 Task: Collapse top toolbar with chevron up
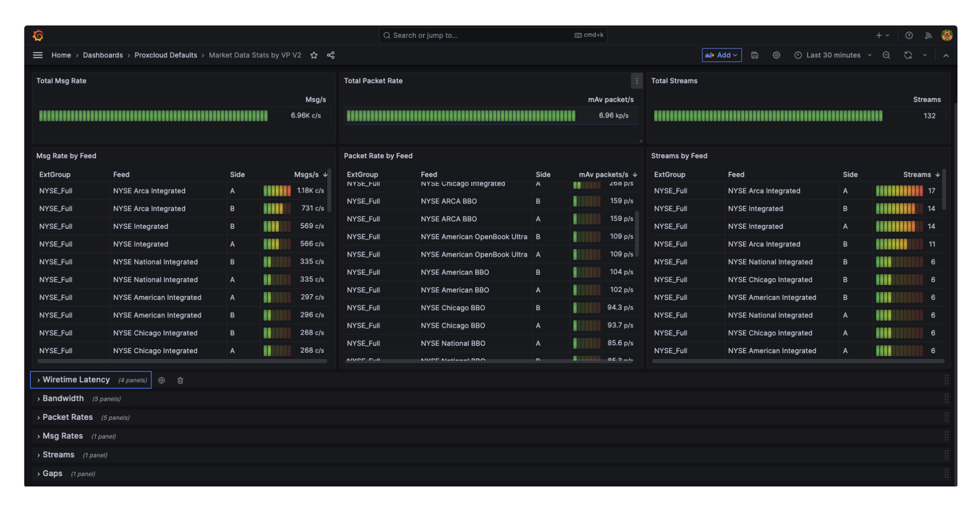946,55
